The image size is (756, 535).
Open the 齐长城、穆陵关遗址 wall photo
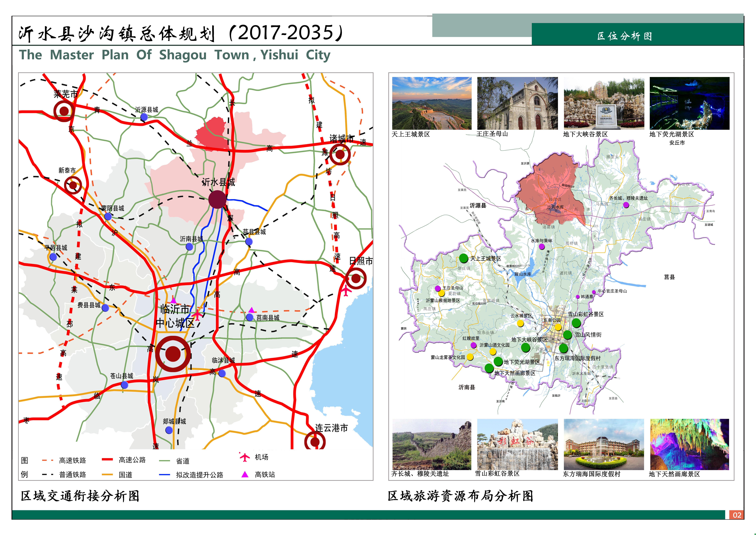click(x=432, y=444)
